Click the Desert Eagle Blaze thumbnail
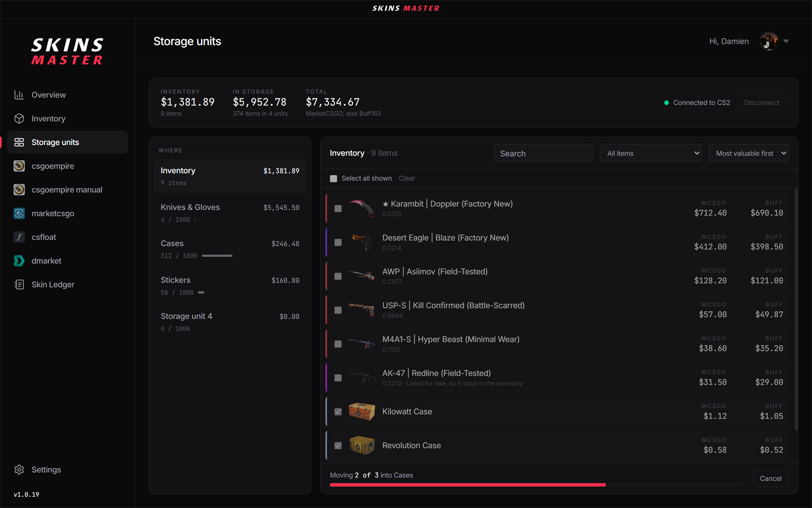Image resolution: width=812 pixels, height=508 pixels. (x=362, y=242)
